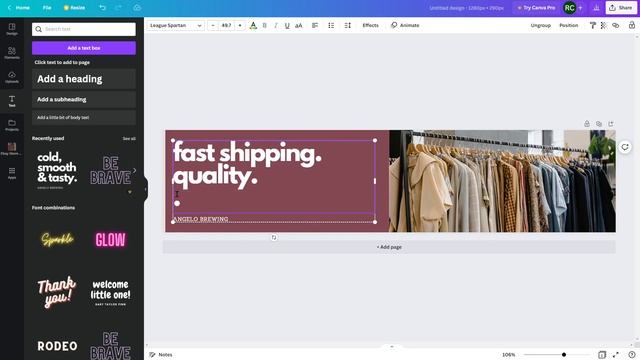Viewport: 640px width, 360px height.
Task: Change the text alignment
Action: coord(315,25)
